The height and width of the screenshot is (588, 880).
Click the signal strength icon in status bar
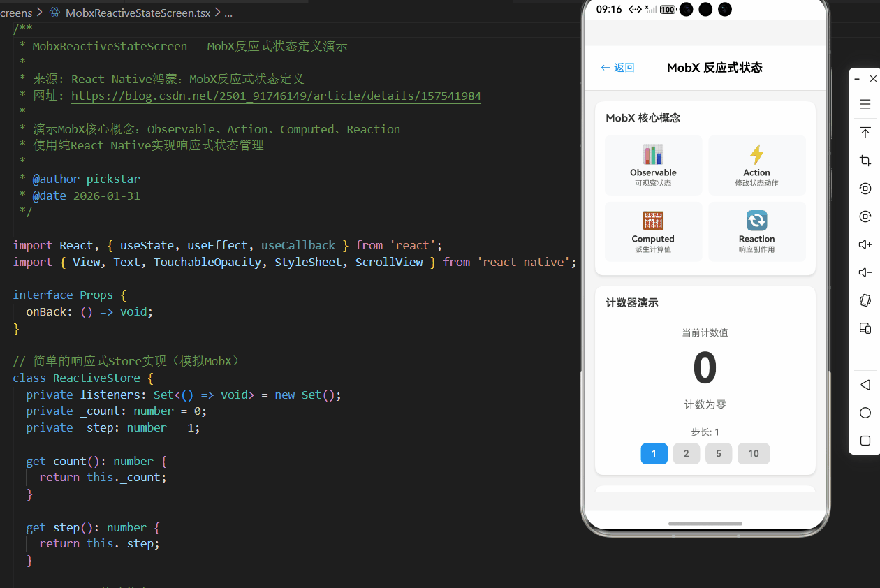coord(650,9)
